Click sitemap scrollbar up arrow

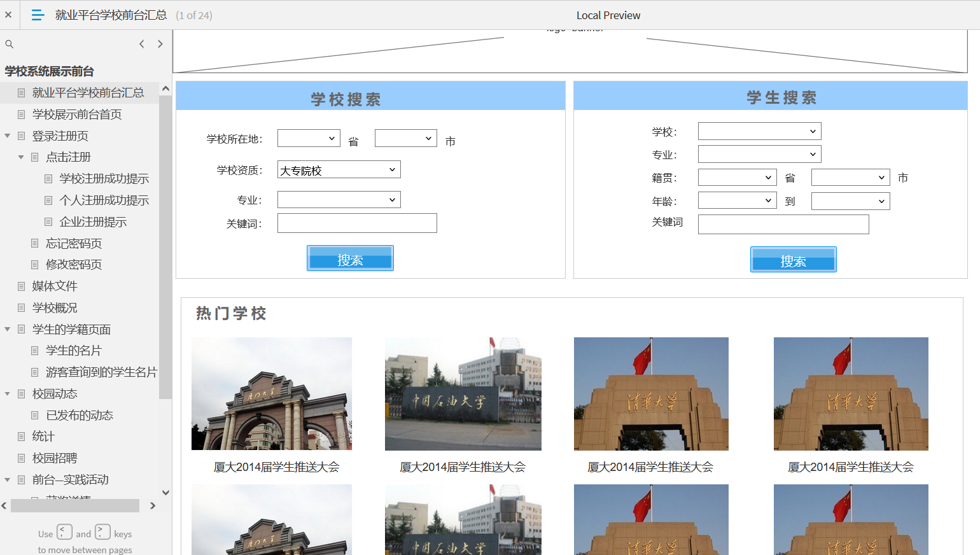165,88
